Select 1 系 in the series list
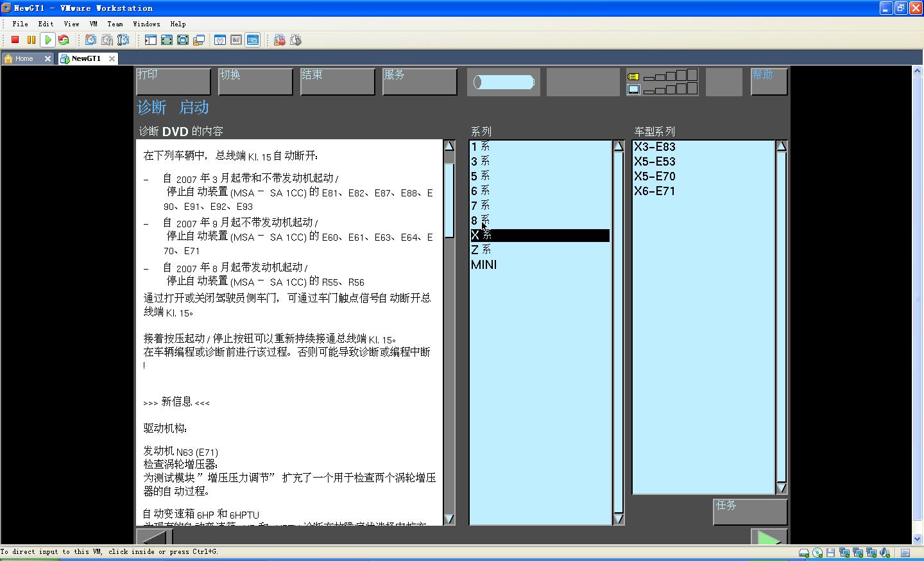The height and width of the screenshot is (561, 924). click(540, 146)
